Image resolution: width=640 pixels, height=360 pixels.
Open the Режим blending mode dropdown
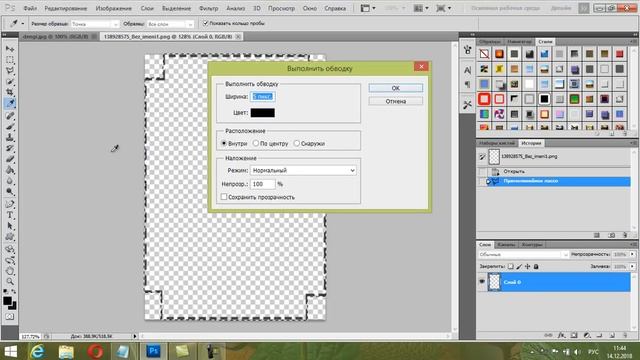[x=303, y=170]
